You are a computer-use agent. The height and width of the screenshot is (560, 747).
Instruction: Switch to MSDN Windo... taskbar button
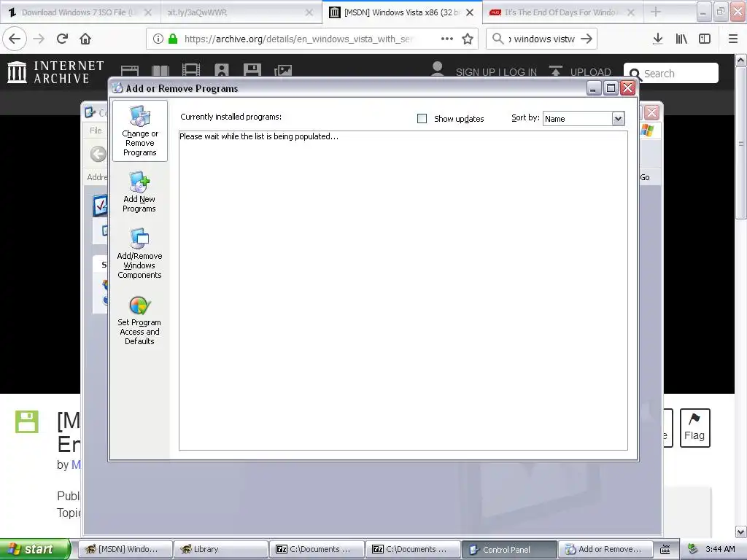coord(124,549)
